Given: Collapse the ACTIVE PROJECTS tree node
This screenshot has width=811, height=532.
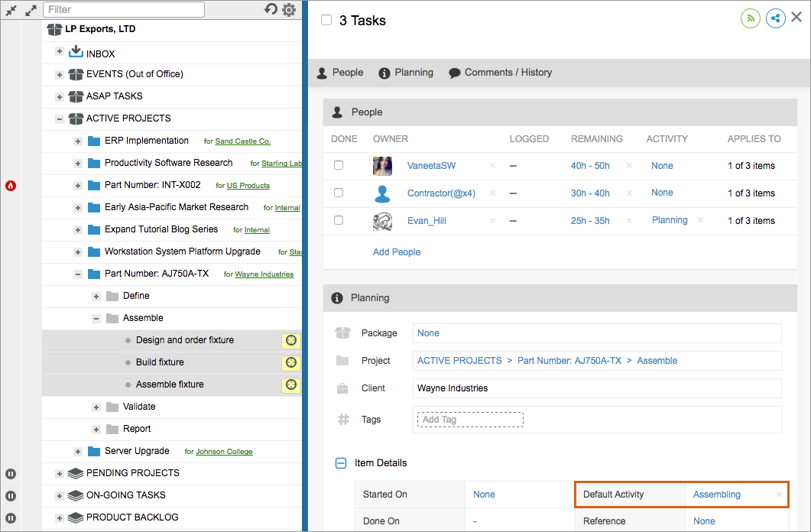Looking at the screenshot, I should pos(60,119).
